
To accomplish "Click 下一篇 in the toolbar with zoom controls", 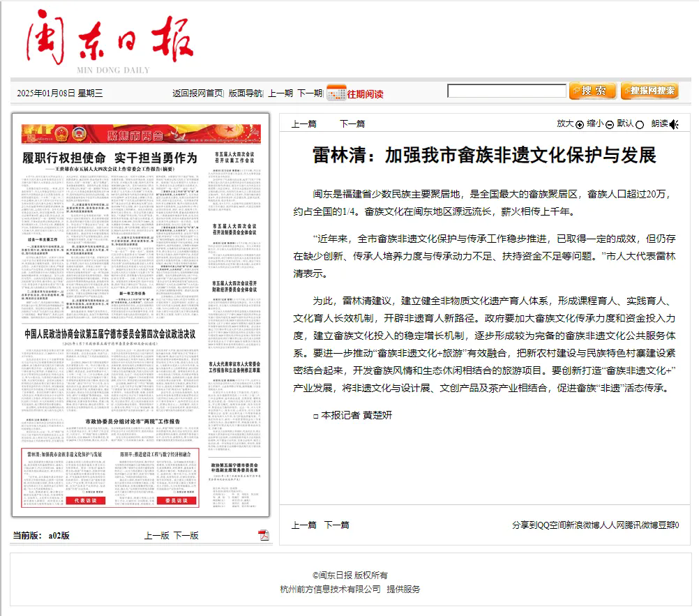I will [x=352, y=124].
